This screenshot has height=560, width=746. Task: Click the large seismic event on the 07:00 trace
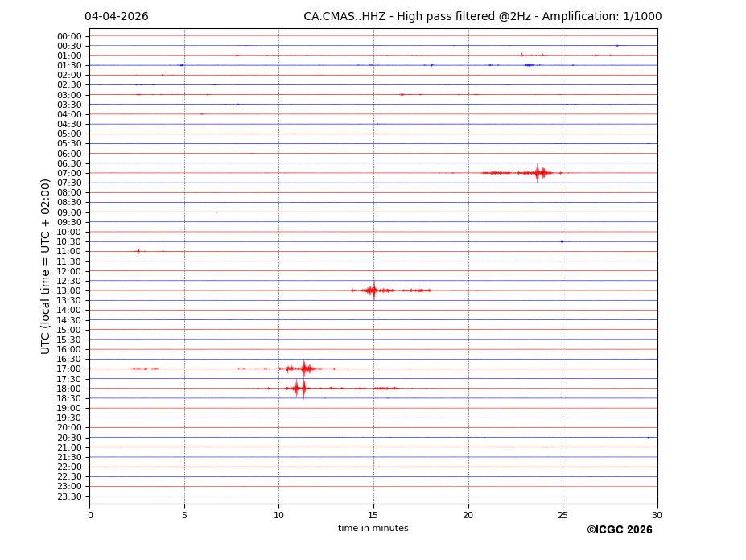[x=538, y=172]
